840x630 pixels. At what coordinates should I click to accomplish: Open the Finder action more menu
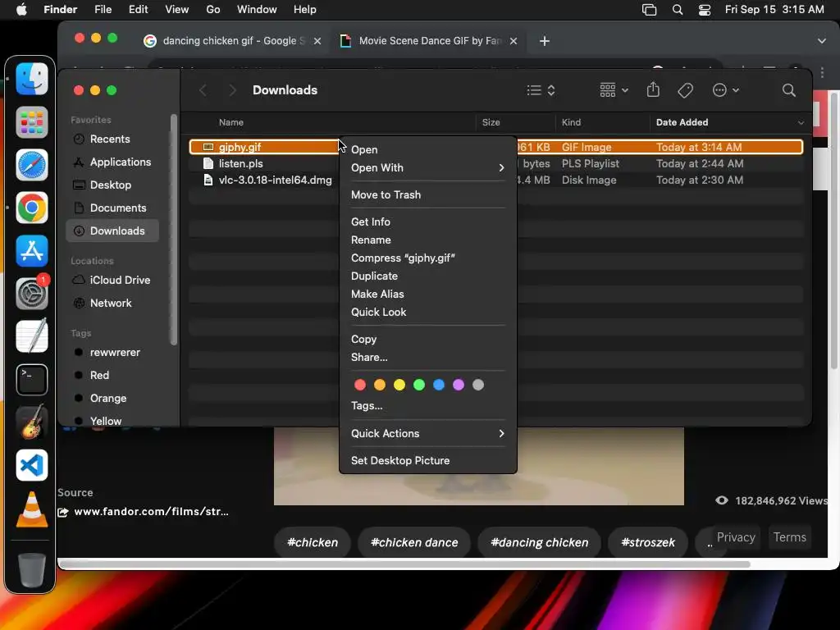click(725, 90)
